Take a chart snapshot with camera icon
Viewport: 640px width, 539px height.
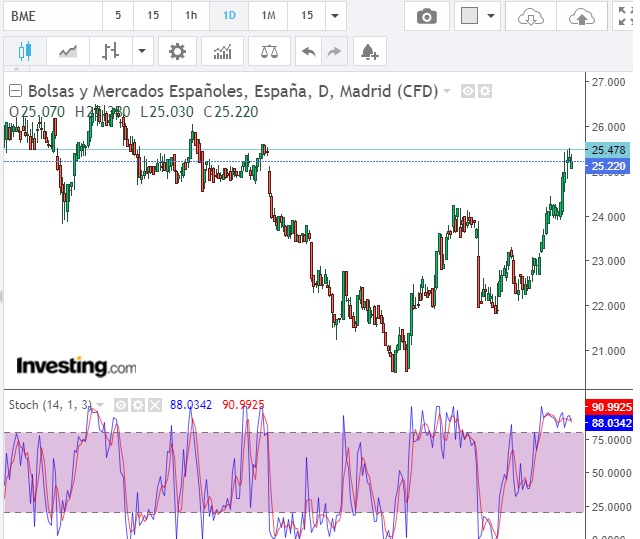427,16
